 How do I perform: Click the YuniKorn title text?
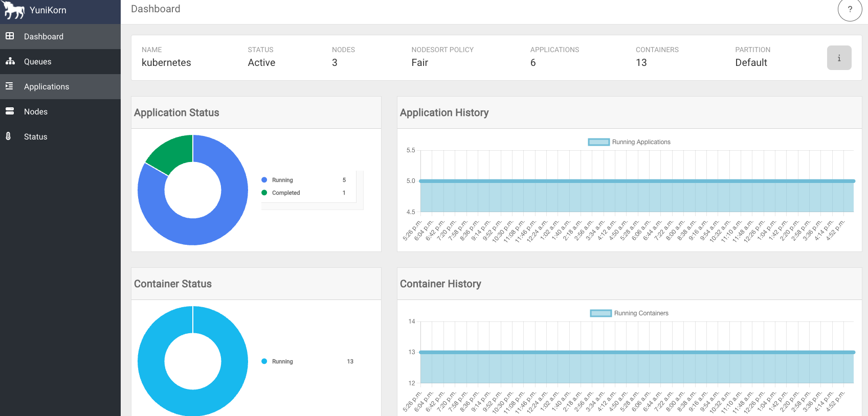(x=48, y=10)
